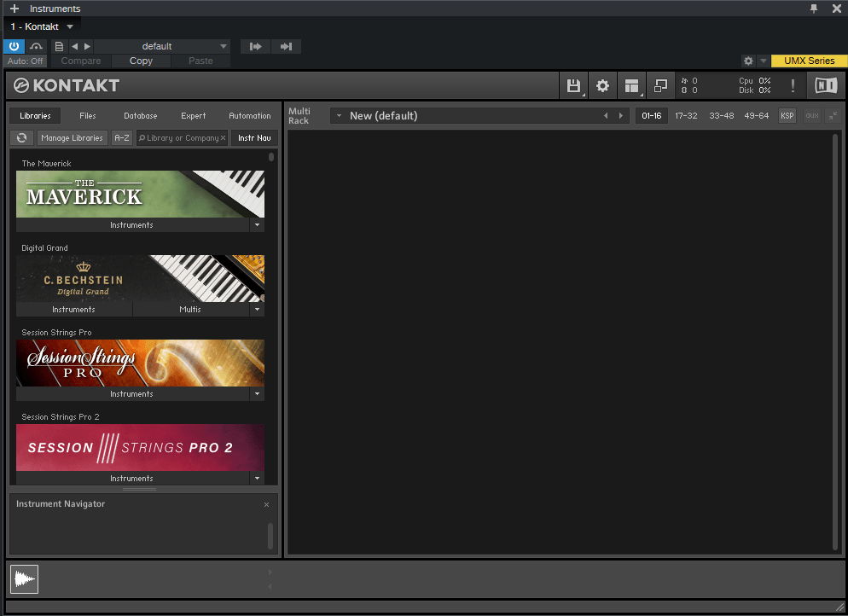Switch to the Libraries tab
The image size is (848, 616).
(x=35, y=116)
